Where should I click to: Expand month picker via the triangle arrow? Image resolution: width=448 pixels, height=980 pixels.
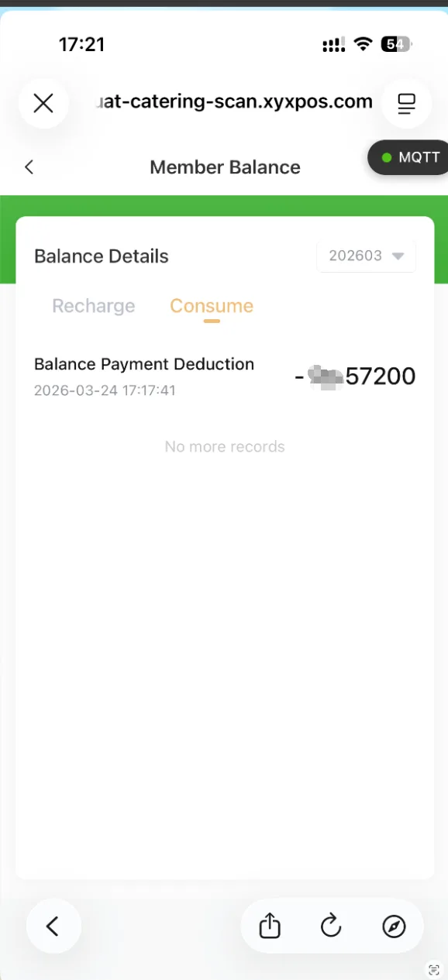click(398, 256)
